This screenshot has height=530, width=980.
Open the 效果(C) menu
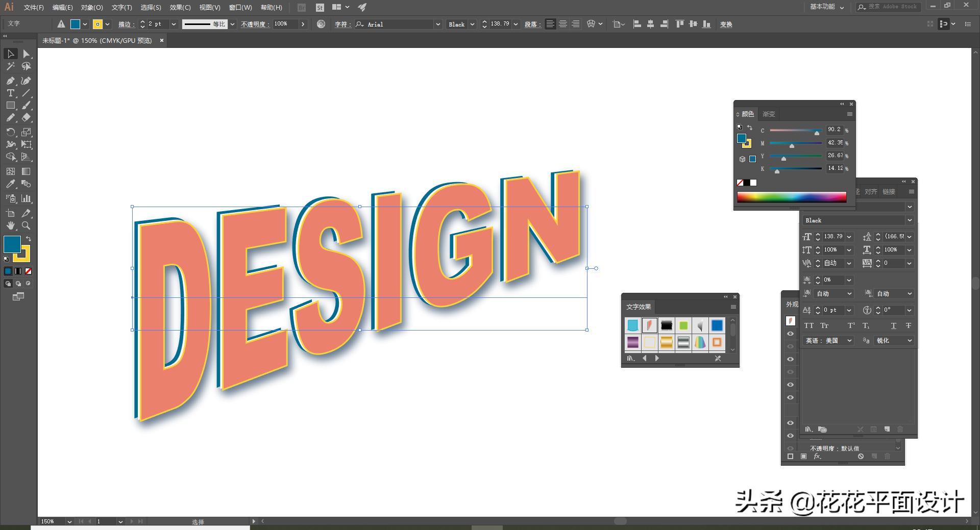[180, 7]
